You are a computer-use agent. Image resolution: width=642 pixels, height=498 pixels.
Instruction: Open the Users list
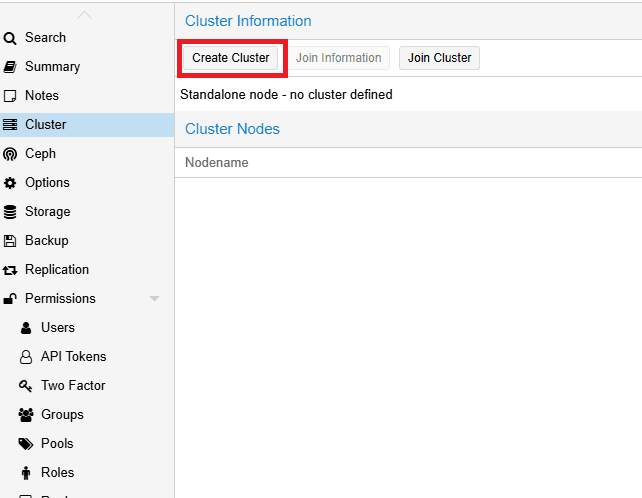tap(58, 328)
